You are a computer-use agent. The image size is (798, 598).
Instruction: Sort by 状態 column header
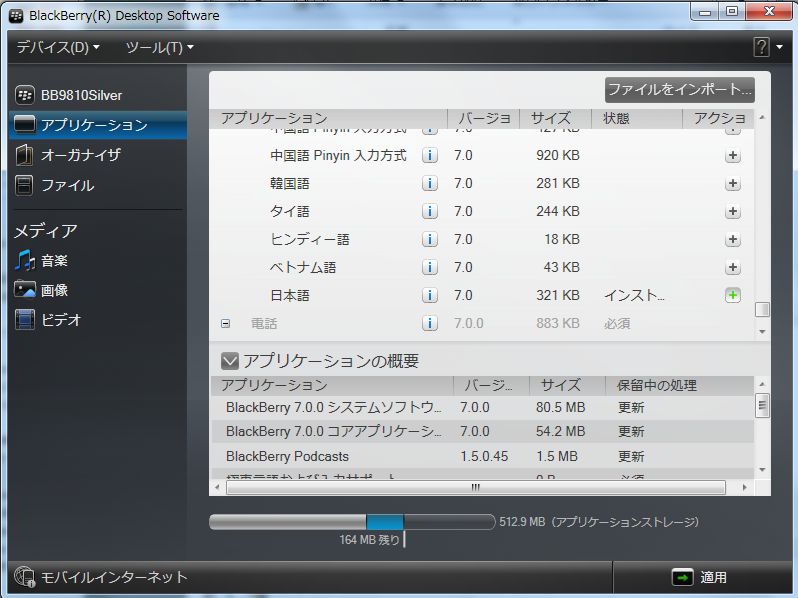point(637,119)
